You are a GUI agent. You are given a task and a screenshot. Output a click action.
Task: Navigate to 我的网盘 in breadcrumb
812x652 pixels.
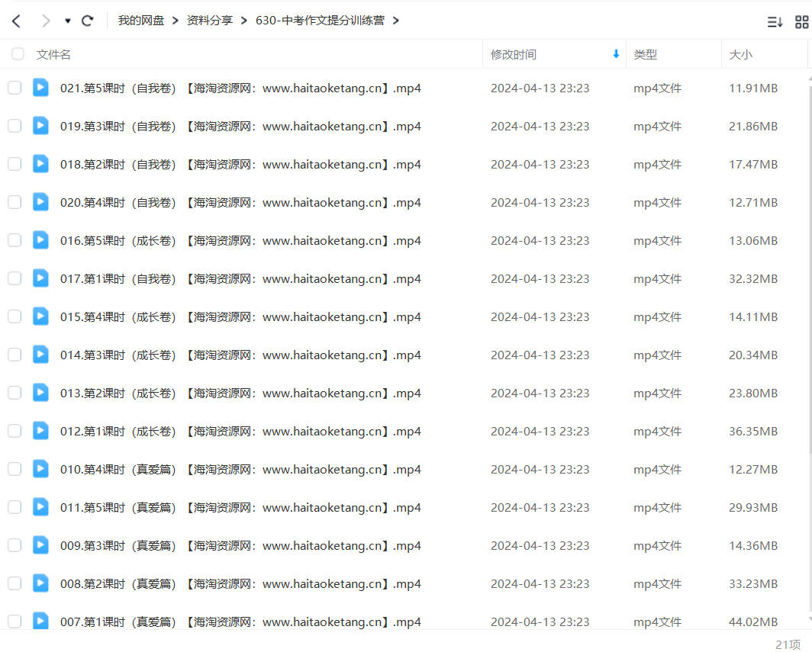tap(141, 21)
